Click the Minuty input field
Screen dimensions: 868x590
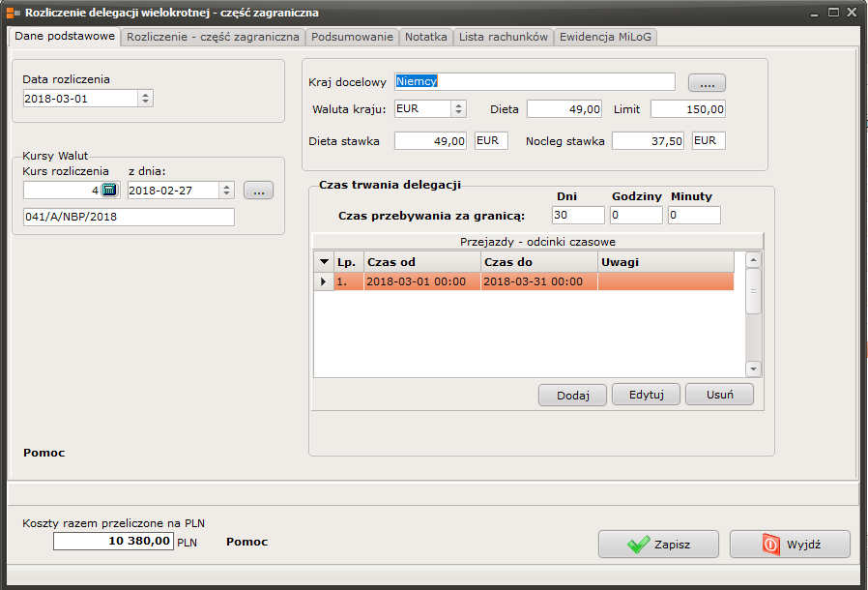(694, 215)
